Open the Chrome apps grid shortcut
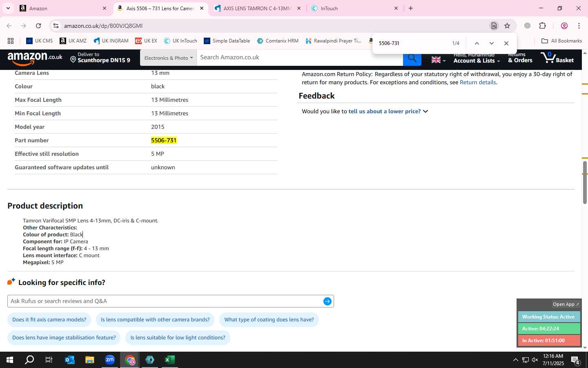 pos(11,41)
